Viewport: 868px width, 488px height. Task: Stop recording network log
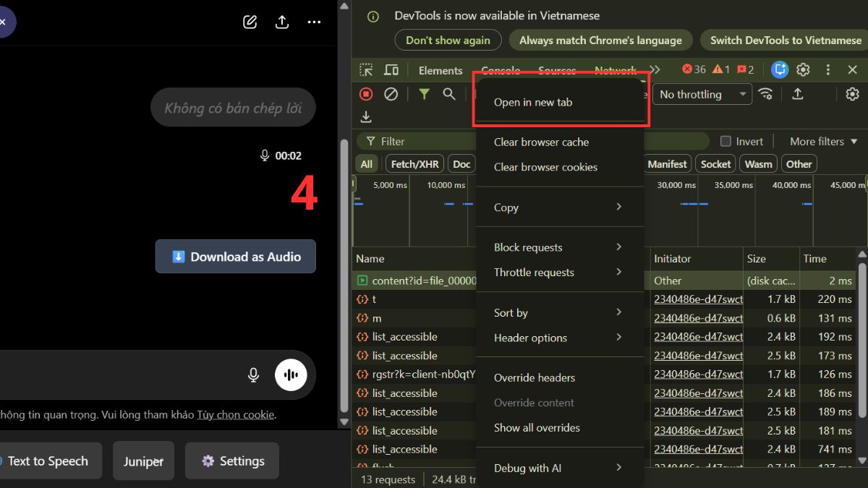(366, 94)
